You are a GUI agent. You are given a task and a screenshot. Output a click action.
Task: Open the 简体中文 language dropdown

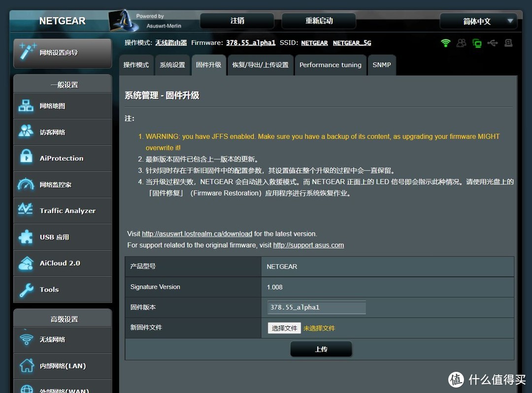478,21
